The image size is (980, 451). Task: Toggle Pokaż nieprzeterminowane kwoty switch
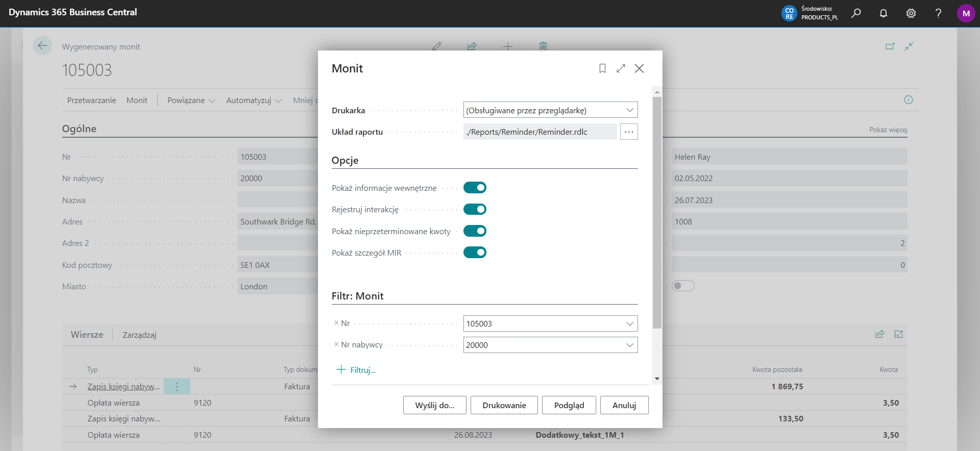coord(475,231)
